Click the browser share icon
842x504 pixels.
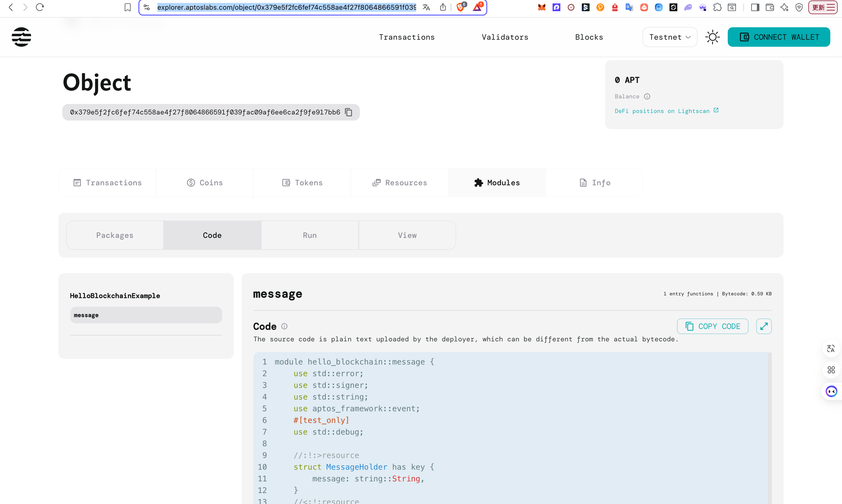[443, 7]
